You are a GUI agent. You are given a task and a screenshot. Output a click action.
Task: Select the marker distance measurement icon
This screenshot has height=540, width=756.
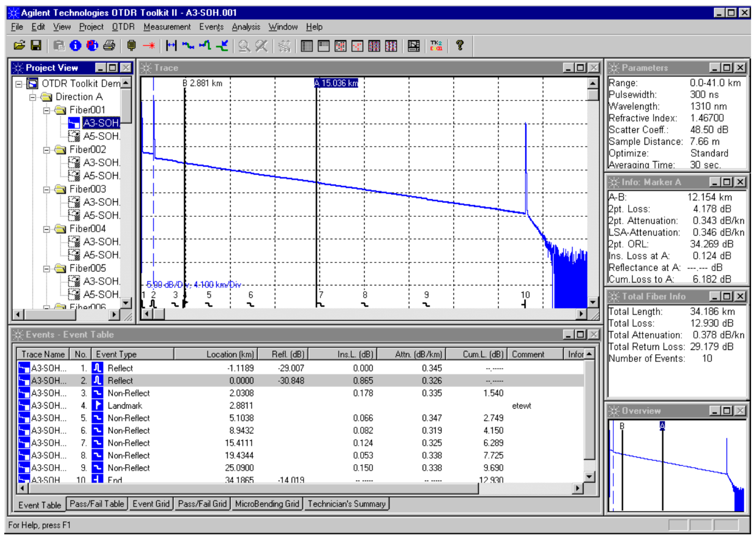172,45
